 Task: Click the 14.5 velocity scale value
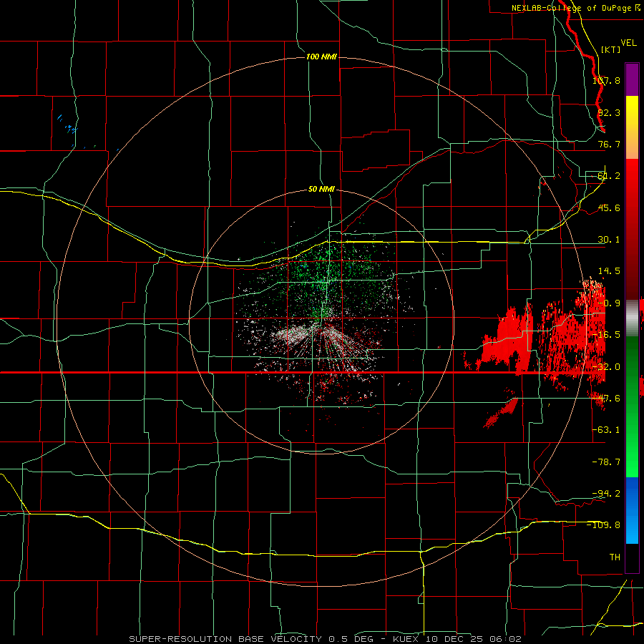click(x=609, y=271)
